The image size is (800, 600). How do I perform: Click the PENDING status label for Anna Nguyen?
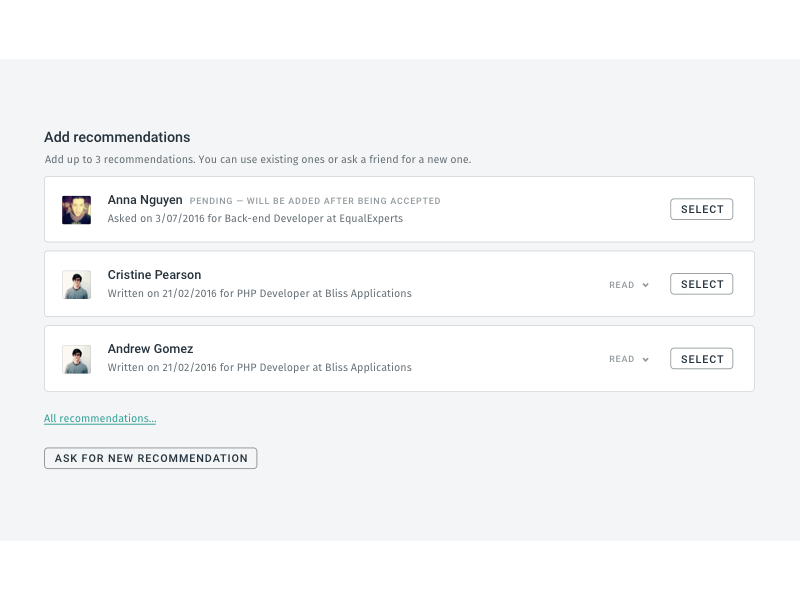[x=314, y=200]
